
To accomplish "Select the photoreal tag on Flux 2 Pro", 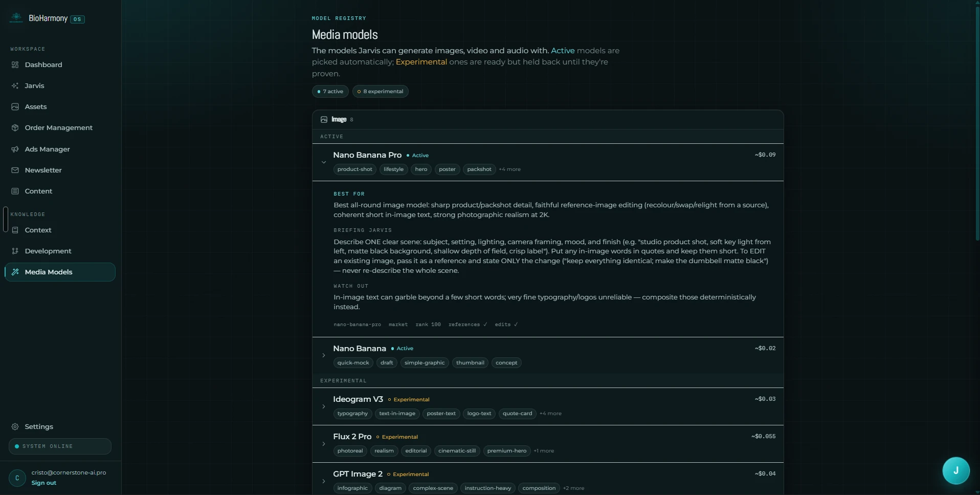I will 350,451.
